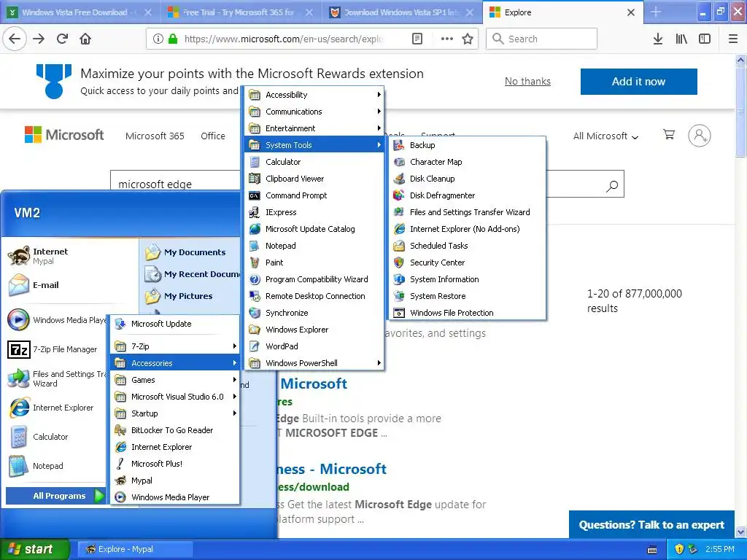Expand the Games submenu
Viewport: 747px width, 560px height.
175,380
